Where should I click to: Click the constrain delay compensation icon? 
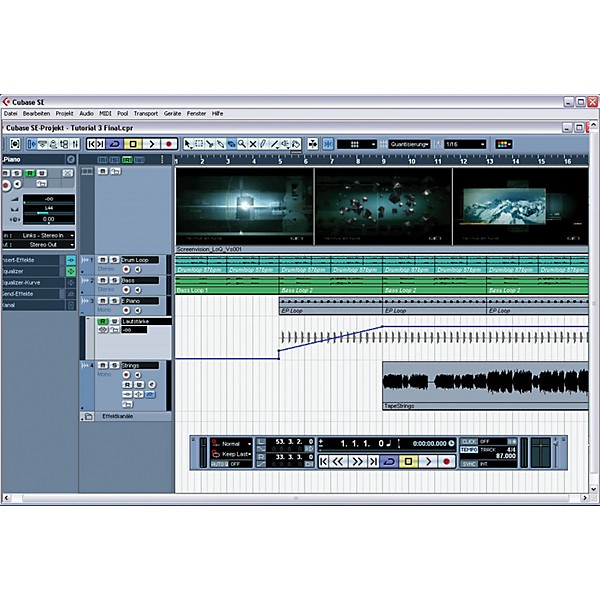tap(15, 144)
